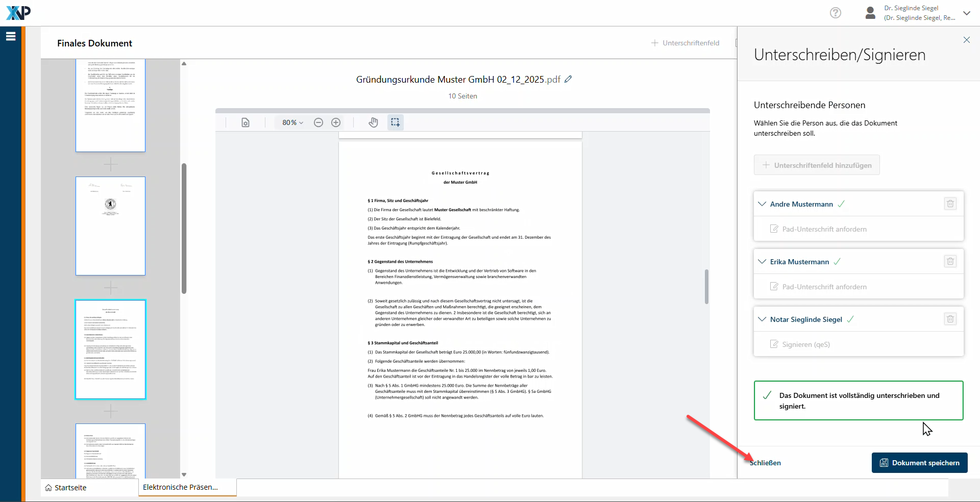Select the marquee selection tool
Image resolution: width=980 pixels, height=502 pixels.
395,122
